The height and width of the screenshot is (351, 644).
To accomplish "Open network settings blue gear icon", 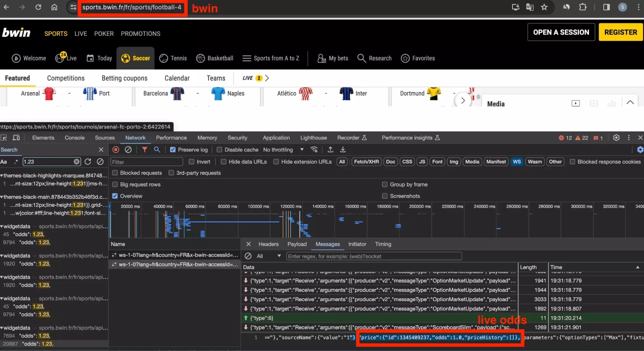I will (x=640, y=150).
